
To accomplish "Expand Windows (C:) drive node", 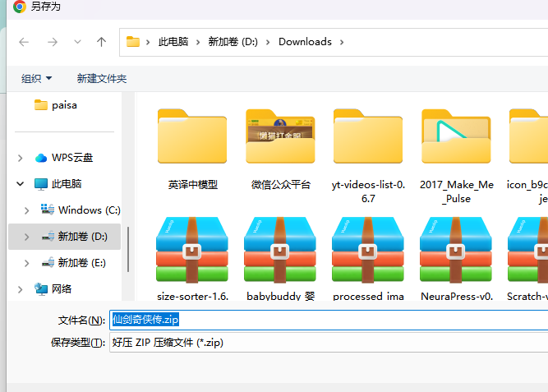I will (26, 210).
